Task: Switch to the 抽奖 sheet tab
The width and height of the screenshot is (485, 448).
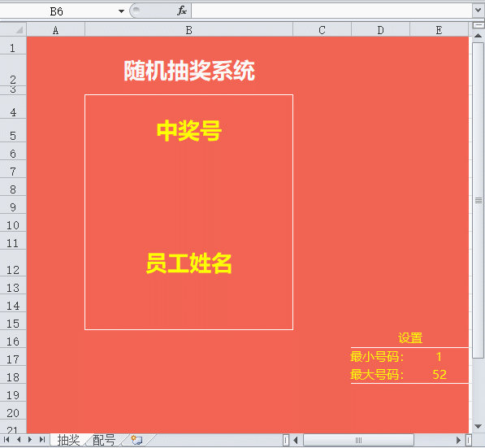Action: pyautogui.click(x=69, y=440)
